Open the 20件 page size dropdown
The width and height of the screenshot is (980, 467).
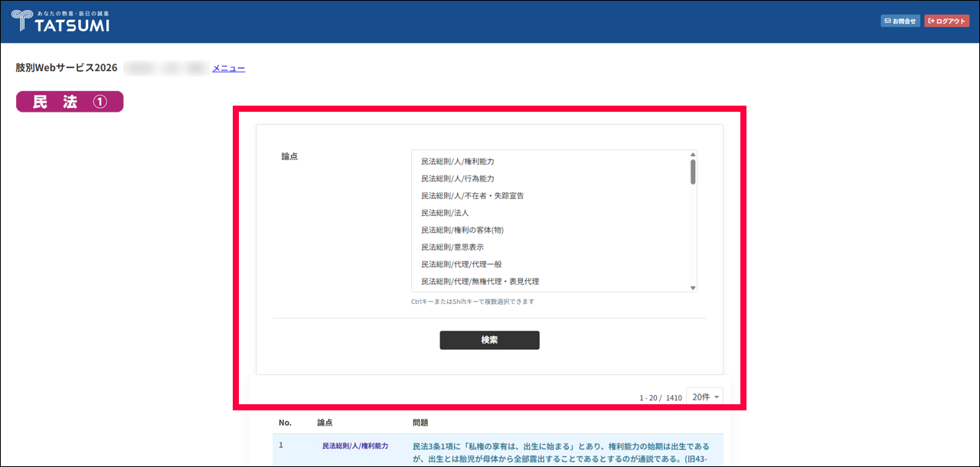(x=705, y=397)
